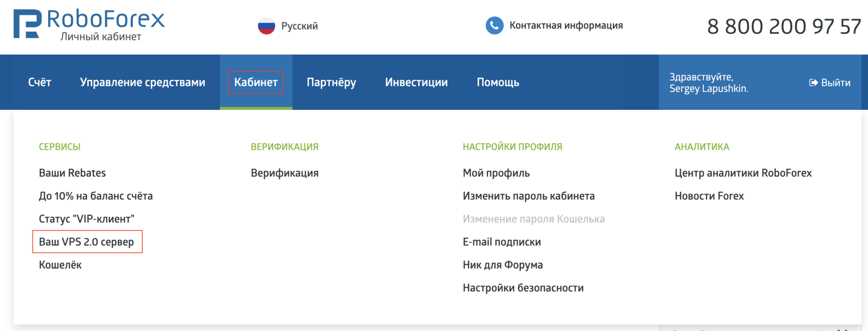Click the СЕРВИСЫ section heading
868x331 pixels.
(x=60, y=147)
